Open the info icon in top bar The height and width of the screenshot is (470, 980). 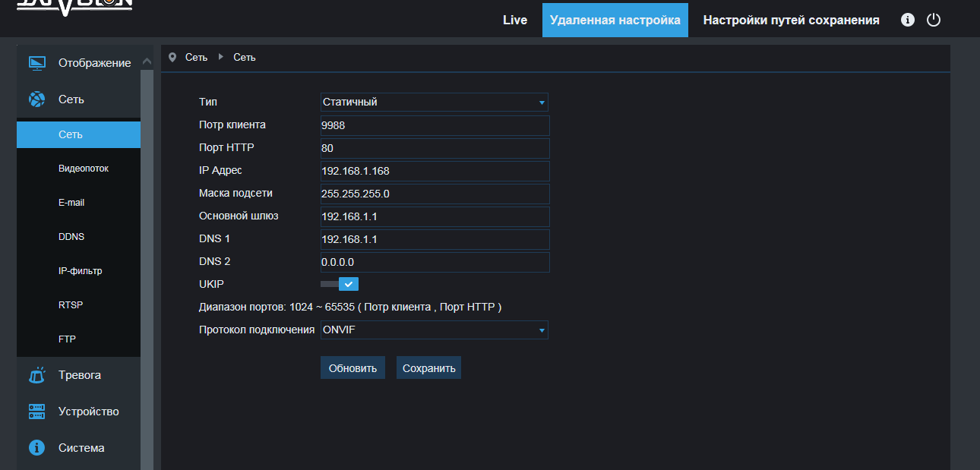click(908, 21)
